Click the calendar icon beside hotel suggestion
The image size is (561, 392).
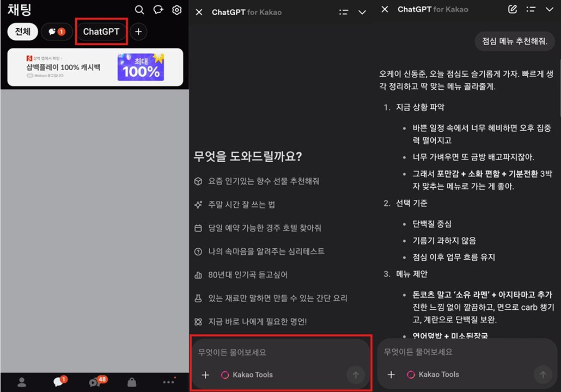(198, 228)
